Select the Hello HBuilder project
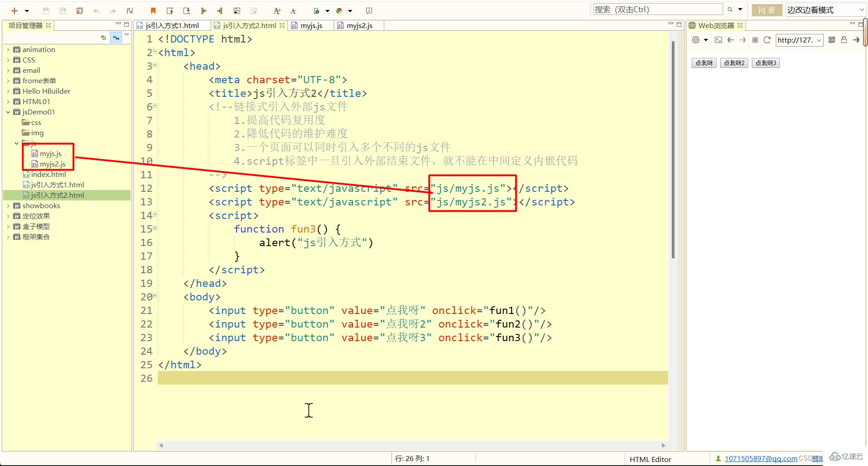The image size is (868, 466). (46, 91)
